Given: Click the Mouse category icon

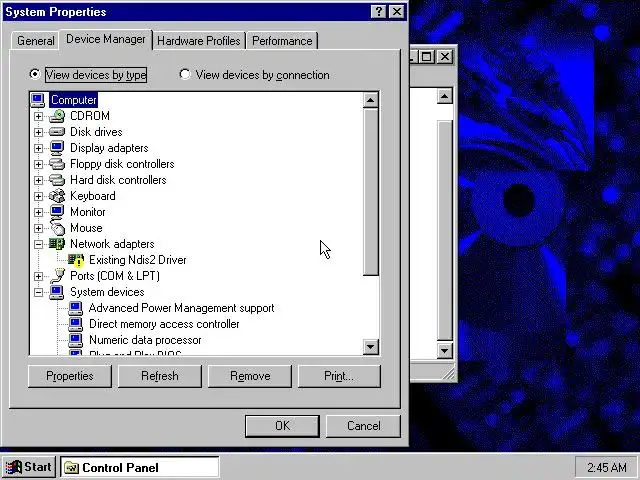Looking at the screenshot, I should pos(57,227).
